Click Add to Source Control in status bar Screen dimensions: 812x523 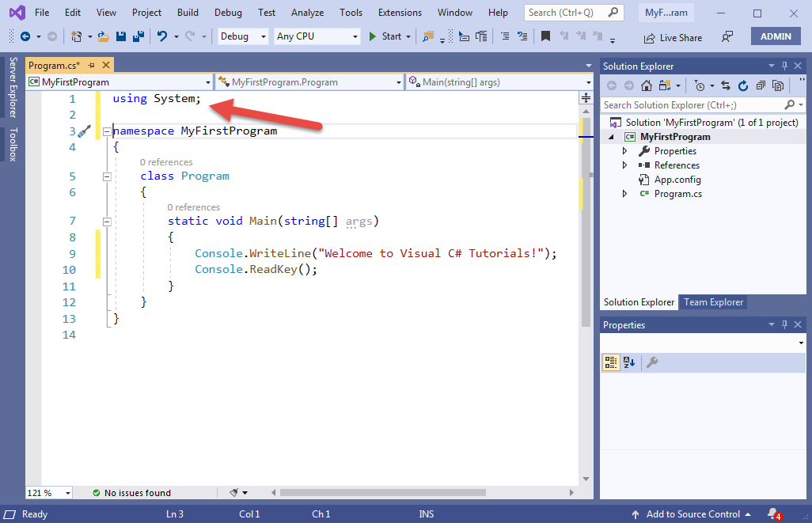click(x=691, y=514)
